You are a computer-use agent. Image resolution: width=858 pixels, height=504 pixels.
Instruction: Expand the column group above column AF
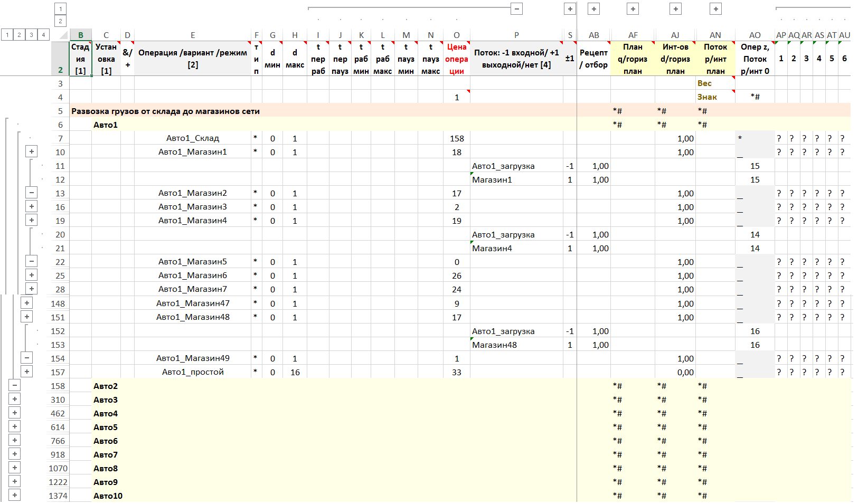coord(633,8)
